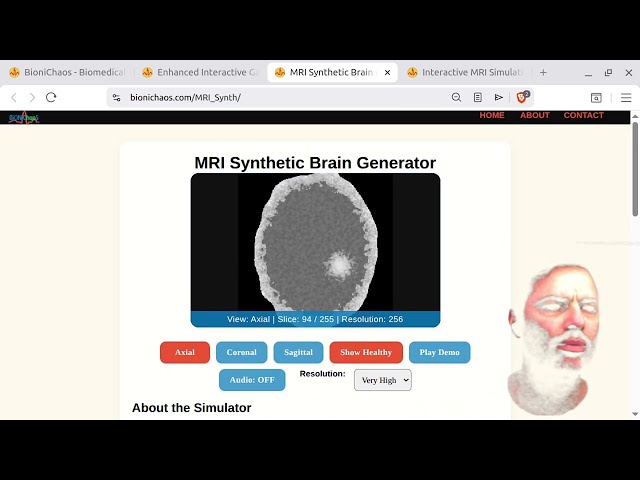Click the scrollbar down arrow

[635, 414]
